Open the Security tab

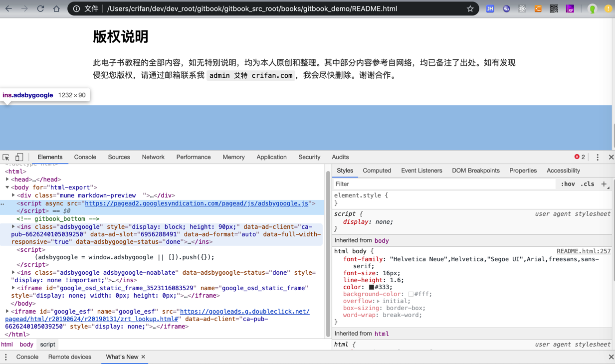pos(309,157)
